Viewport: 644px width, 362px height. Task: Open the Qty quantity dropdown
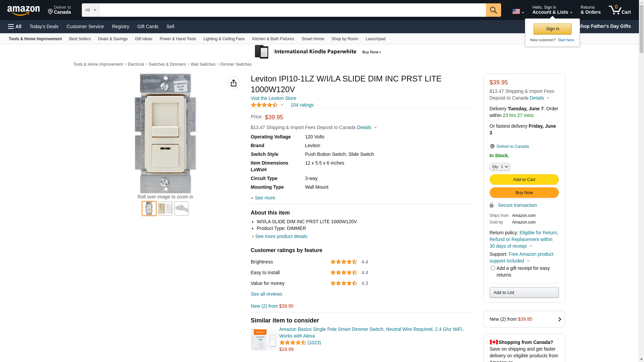point(500,167)
